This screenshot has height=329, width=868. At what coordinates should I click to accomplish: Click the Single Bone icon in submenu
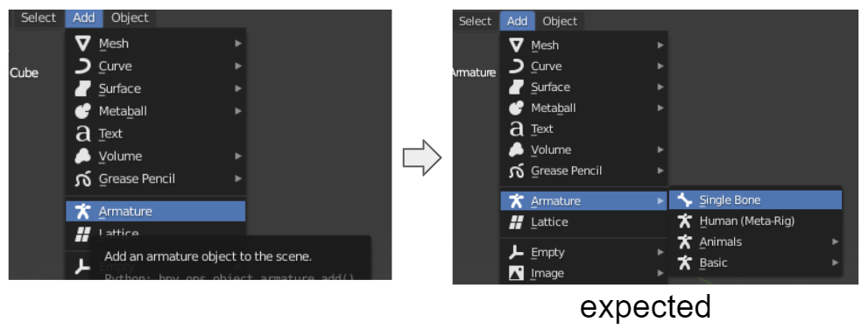click(685, 200)
